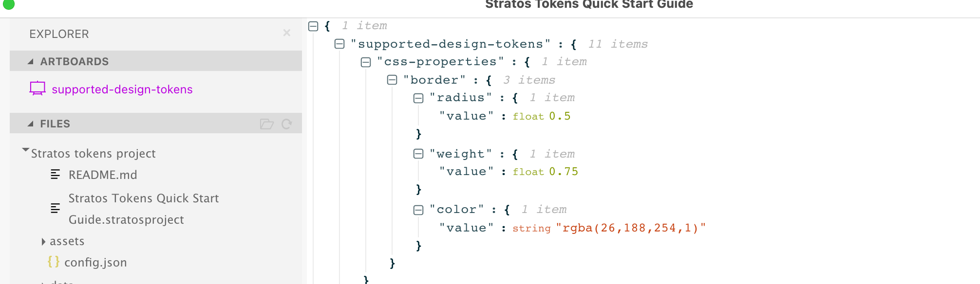Expand the assets folder
The width and height of the screenshot is (980, 284).
[43, 241]
